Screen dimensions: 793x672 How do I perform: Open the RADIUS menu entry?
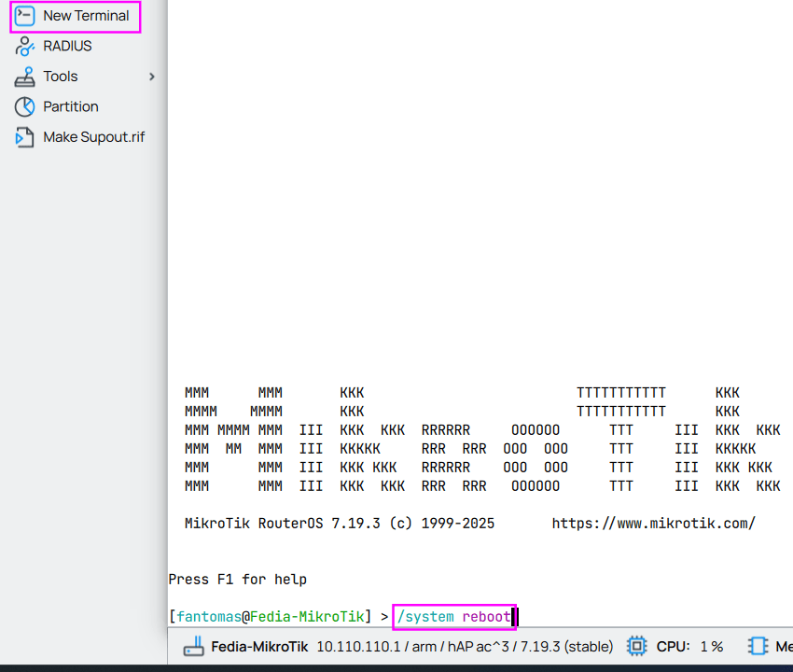coord(67,46)
